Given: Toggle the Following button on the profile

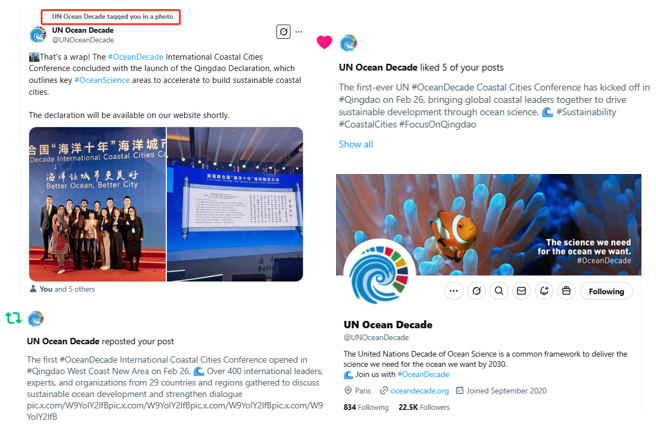Looking at the screenshot, I should click(x=606, y=291).
